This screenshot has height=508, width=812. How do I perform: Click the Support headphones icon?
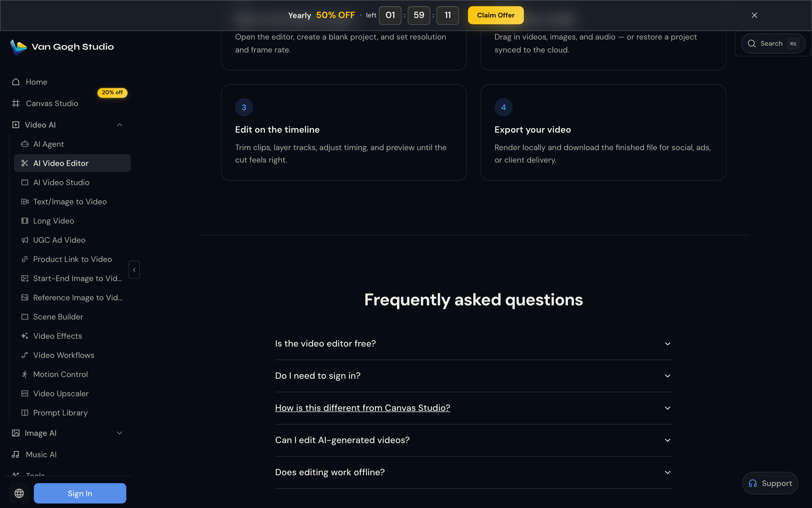tap(753, 483)
